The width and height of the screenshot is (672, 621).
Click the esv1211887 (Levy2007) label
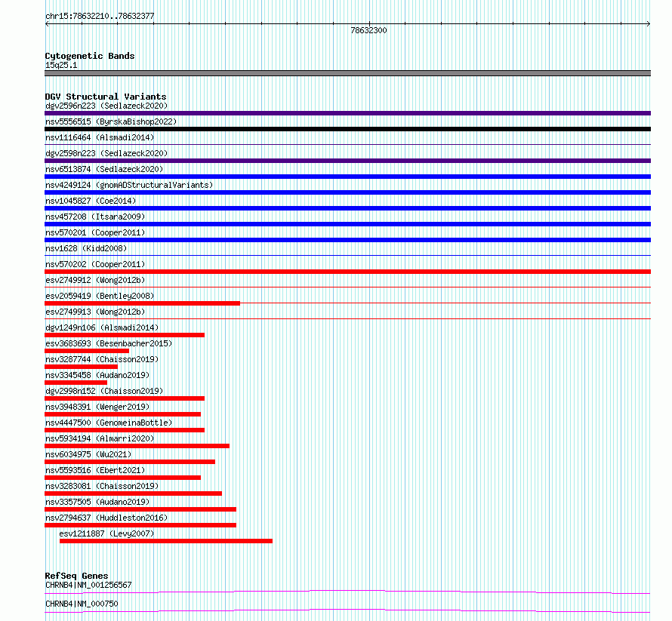[x=106, y=533]
